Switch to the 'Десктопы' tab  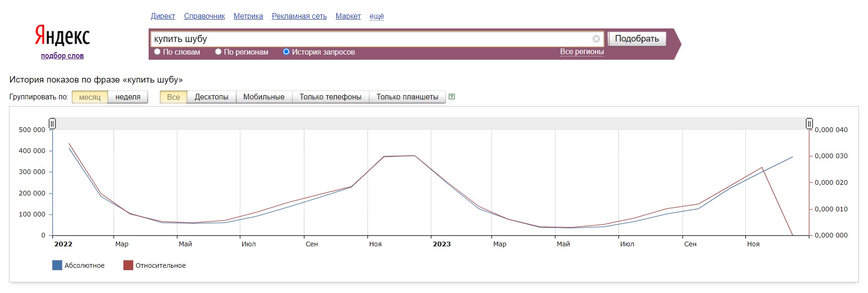coord(212,97)
